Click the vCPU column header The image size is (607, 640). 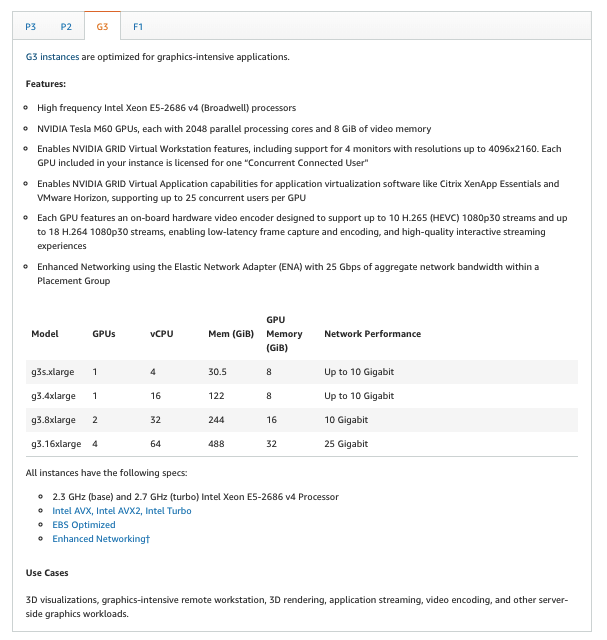[162, 334]
